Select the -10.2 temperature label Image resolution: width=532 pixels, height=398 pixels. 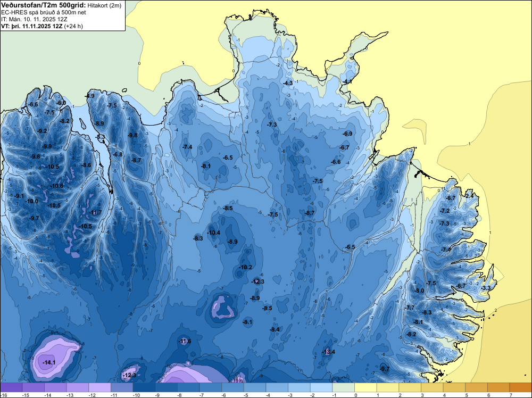pyautogui.click(x=245, y=267)
